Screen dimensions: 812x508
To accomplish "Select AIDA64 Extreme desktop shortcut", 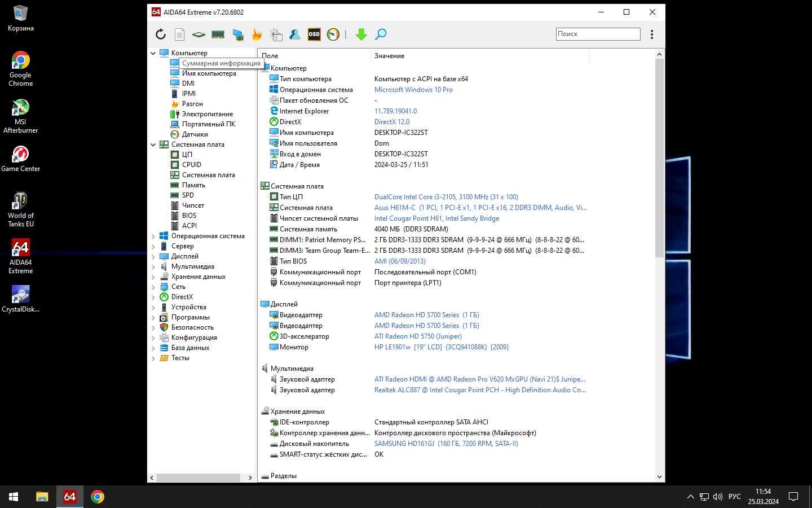I will pos(20,256).
